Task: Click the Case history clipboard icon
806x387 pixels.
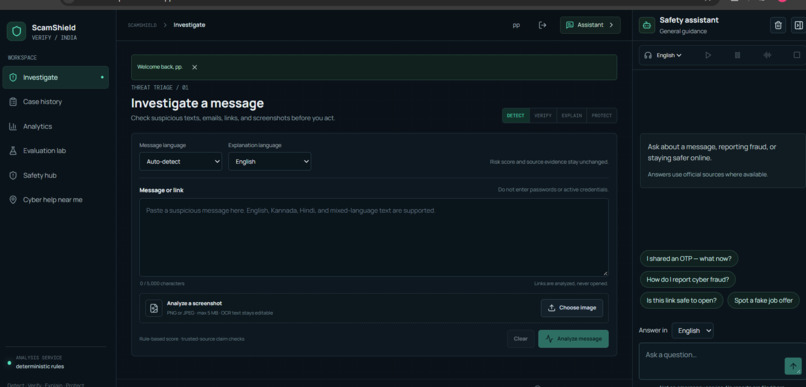Action: 13,102
